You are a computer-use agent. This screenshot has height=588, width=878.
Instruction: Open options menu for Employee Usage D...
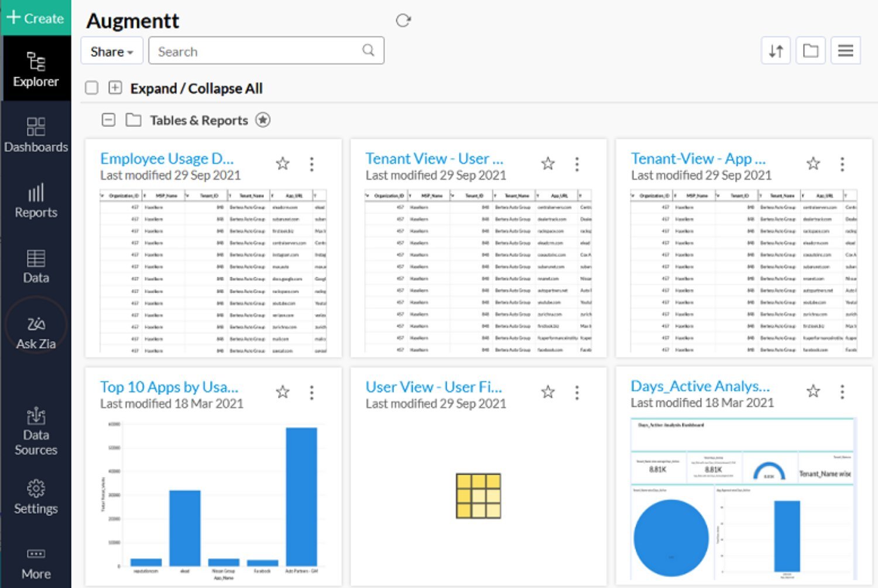[311, 164]
